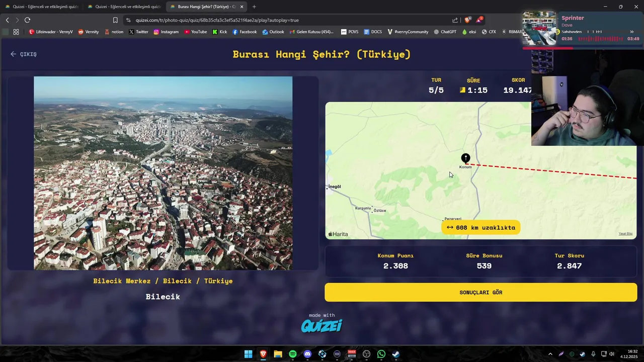
Task: Go back in browser history
Action: (7, 20)
